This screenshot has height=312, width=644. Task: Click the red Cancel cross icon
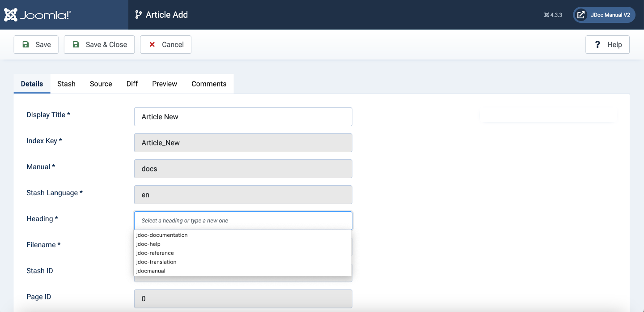click(x=152, y=44)
